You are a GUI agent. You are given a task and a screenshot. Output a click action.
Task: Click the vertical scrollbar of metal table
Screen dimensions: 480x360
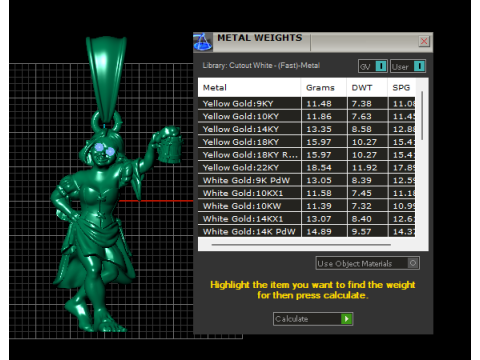(422, 115)
